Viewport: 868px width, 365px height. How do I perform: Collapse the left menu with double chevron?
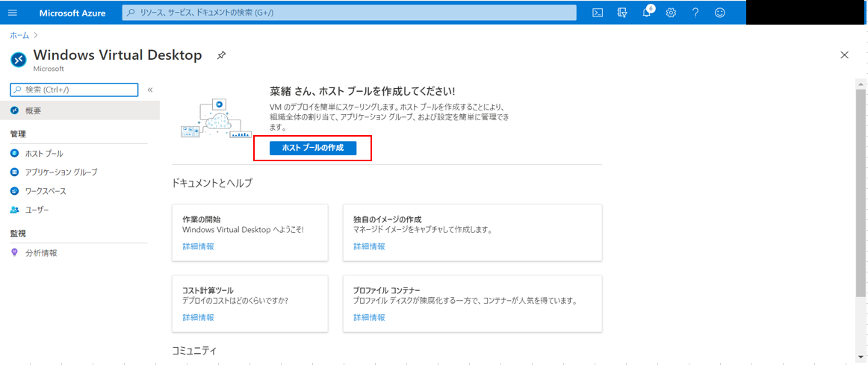[149, 90]
